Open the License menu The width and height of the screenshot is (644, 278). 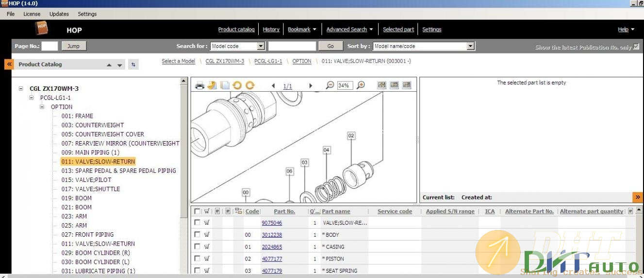(32, 14)
